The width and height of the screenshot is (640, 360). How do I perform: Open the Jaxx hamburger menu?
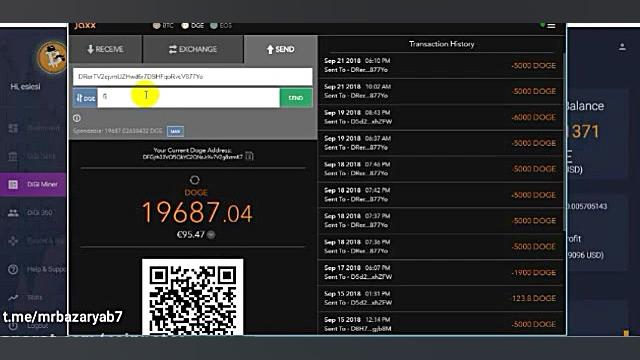[x=551, y=26]
